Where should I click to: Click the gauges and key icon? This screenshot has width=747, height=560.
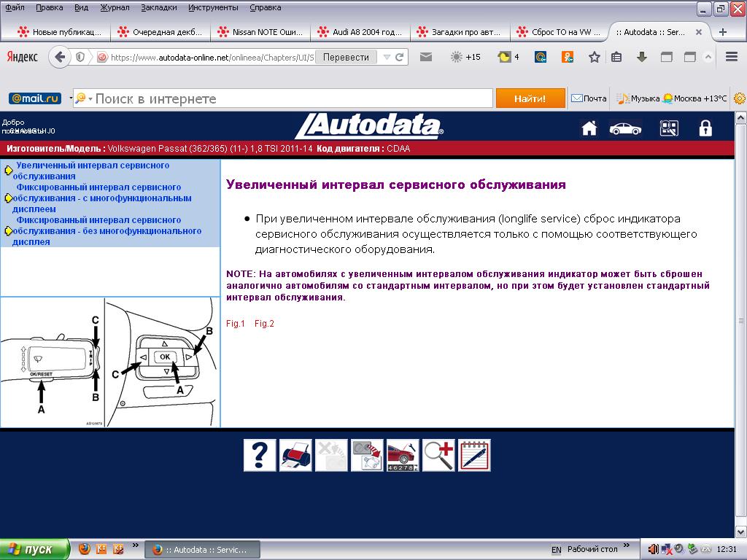click(x=367, y=455)
